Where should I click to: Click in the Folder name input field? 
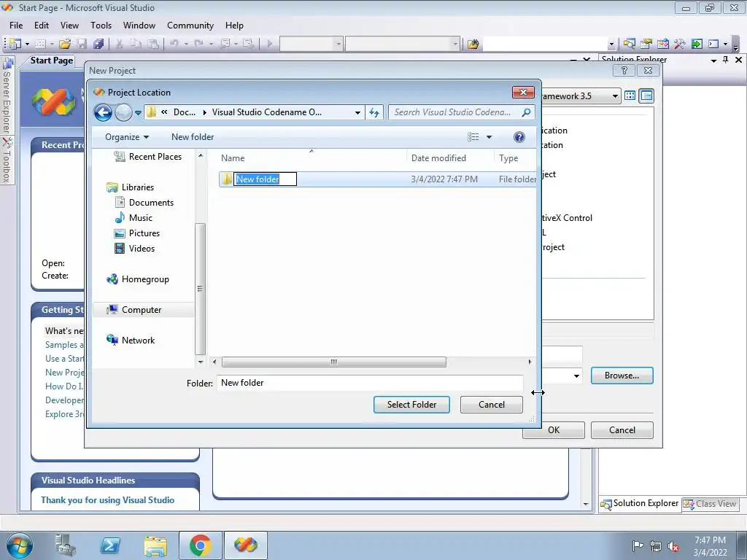click(x=370, y=383)
